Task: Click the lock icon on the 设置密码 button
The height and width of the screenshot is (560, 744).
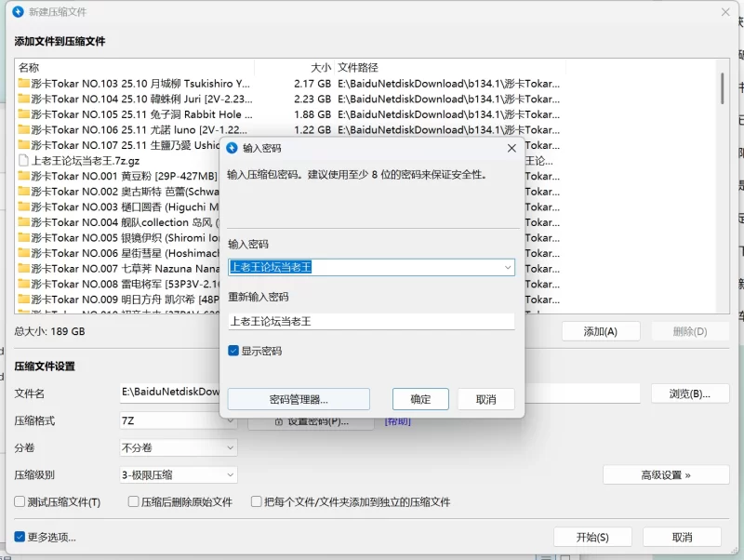Action: pyautogui.click(x=278, y=421)
